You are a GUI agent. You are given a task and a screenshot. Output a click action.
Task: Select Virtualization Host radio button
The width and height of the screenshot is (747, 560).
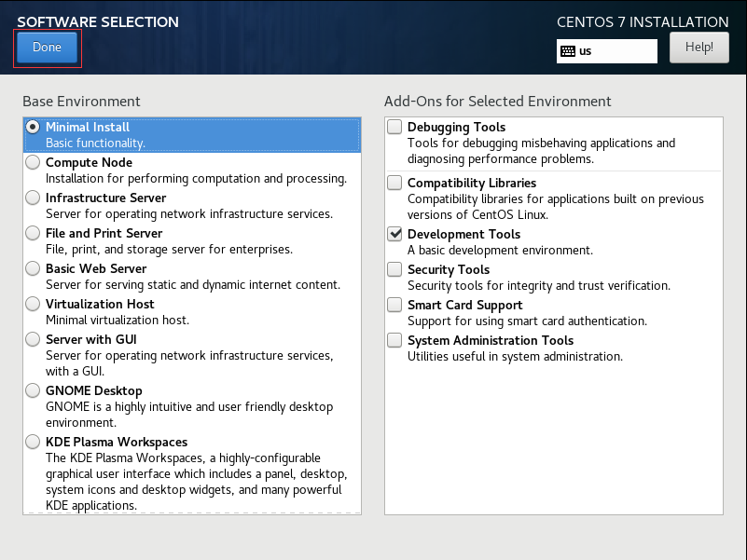tap(33, 304)
